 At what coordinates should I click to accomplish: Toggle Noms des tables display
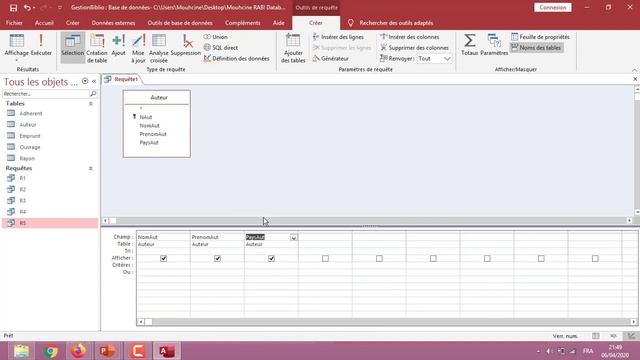point(536,48)
